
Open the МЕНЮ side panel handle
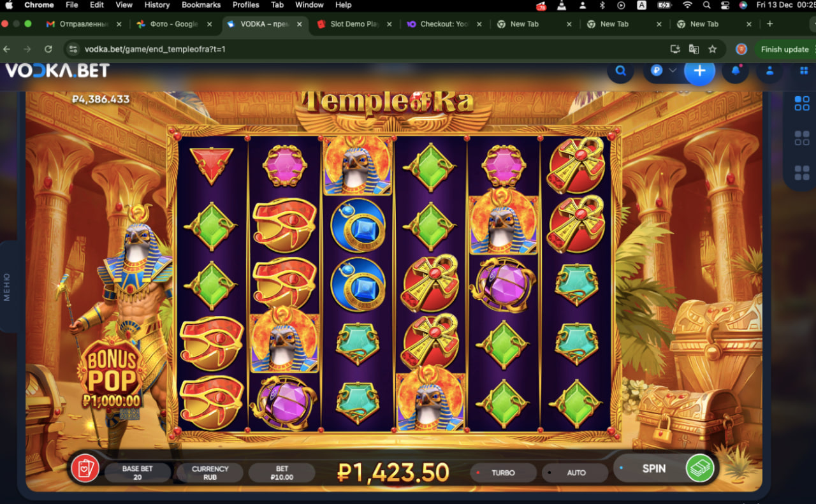point(7,287)
